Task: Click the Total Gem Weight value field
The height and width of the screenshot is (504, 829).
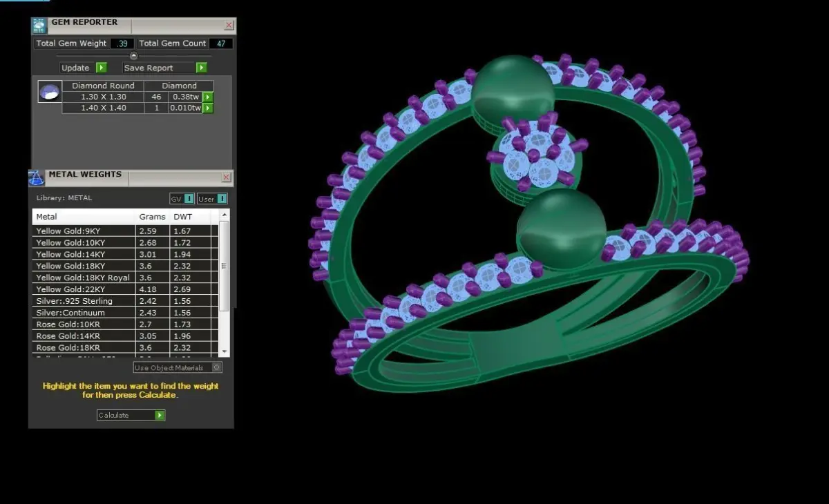Action: [122, 43]
